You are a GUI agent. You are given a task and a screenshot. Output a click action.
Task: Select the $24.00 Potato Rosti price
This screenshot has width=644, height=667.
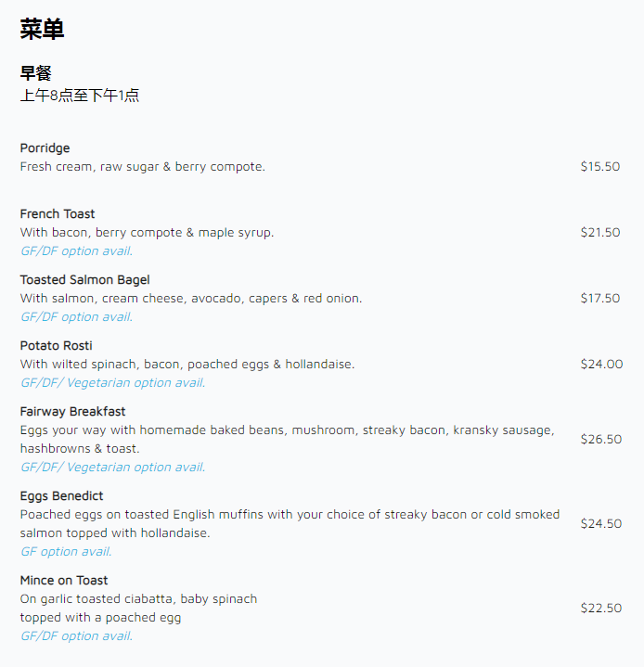click(601, 365)
